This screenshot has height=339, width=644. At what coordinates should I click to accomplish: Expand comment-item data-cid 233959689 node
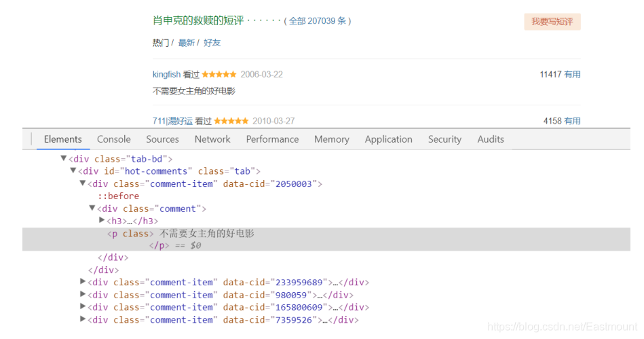tap(83, 282)
